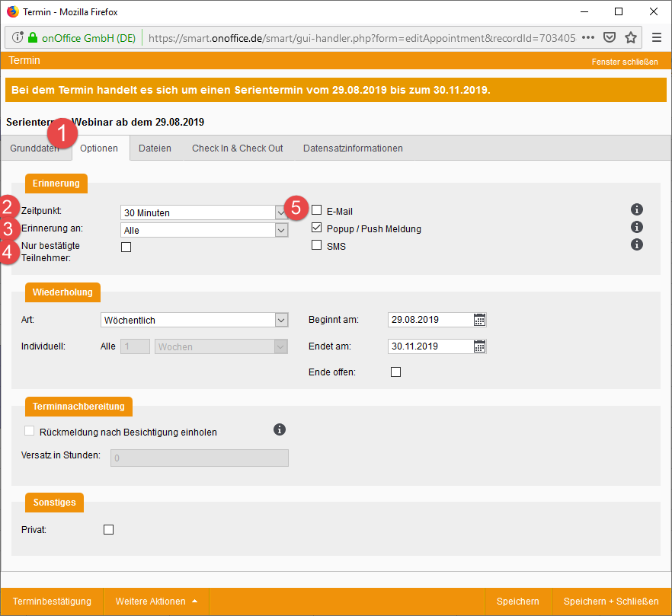Open the Firefox hamburger menu

point(656,37)
